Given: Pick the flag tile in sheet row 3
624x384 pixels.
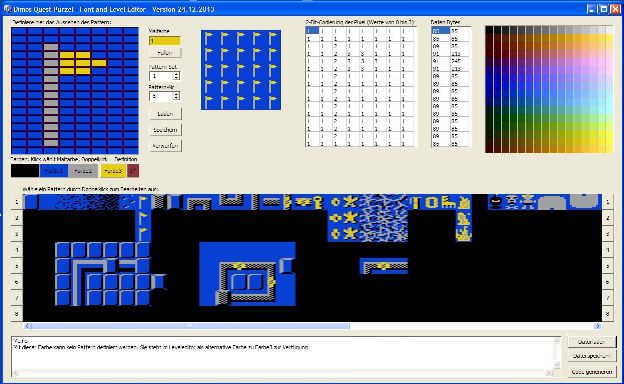Looking at the screenshot, I should pos(143,234).
